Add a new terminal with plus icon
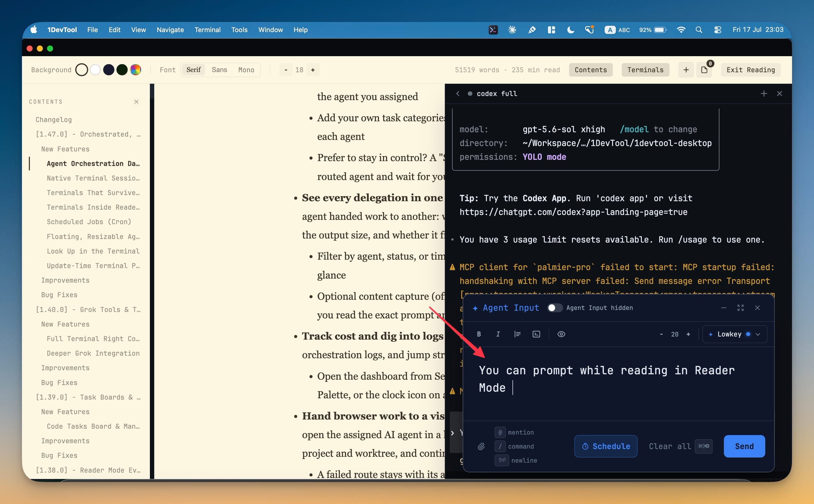Image resolution: width=814 pixels, height=504 pixels. (764, 94)
